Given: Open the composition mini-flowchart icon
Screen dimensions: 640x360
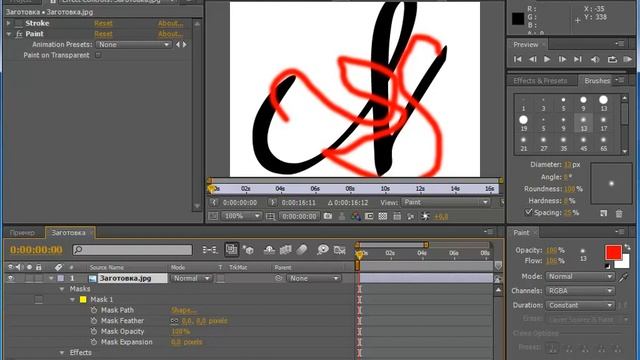Looking at the screenshot, I should click(x=210, y=249).
